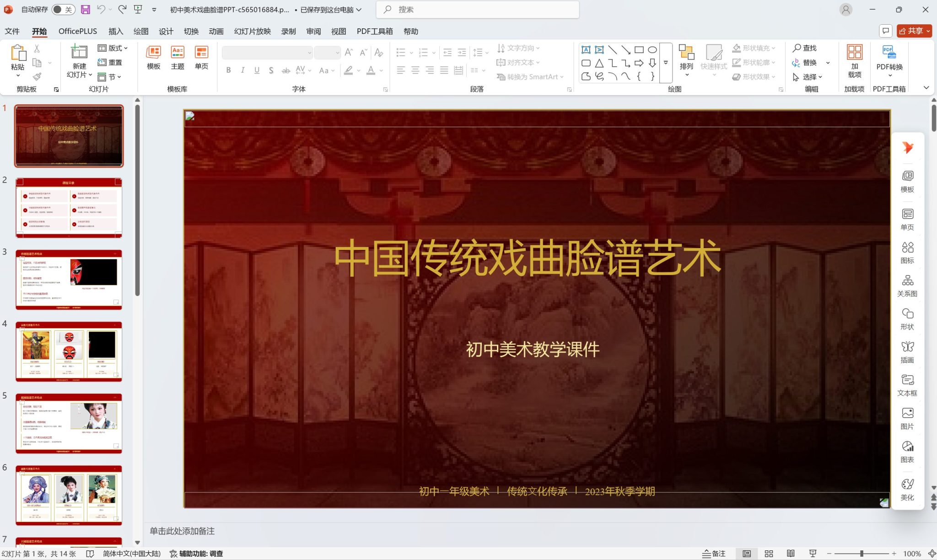The image size is (937, 560).
Task: Open Customize Quick Access Toolbar dropdown
Action: click(x=154, y=9)
